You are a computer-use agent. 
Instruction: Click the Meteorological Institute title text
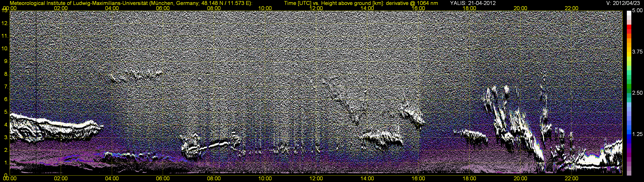tap(131, 3)
